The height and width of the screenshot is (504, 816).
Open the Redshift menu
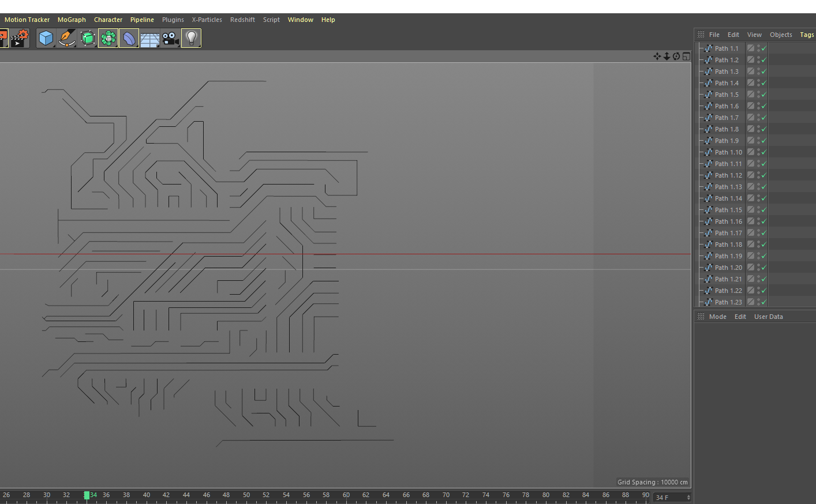coord(242,20)
